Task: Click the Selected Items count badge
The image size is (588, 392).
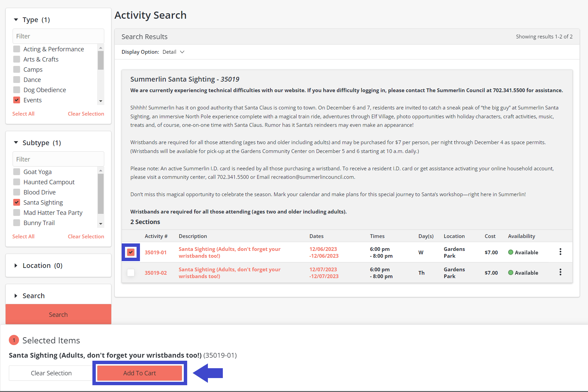Action: pos(14,340)
